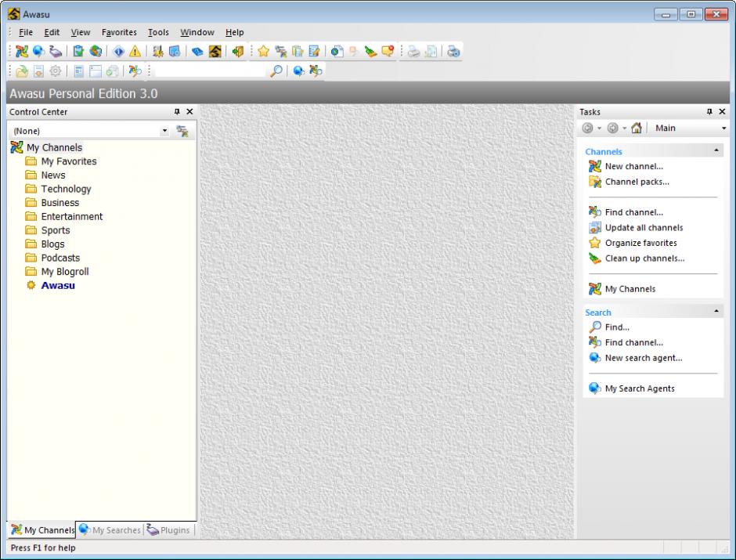Click the magnifying glass search icon in toolbar
Screen dimensions: 736x560
[x=276, y=71]
